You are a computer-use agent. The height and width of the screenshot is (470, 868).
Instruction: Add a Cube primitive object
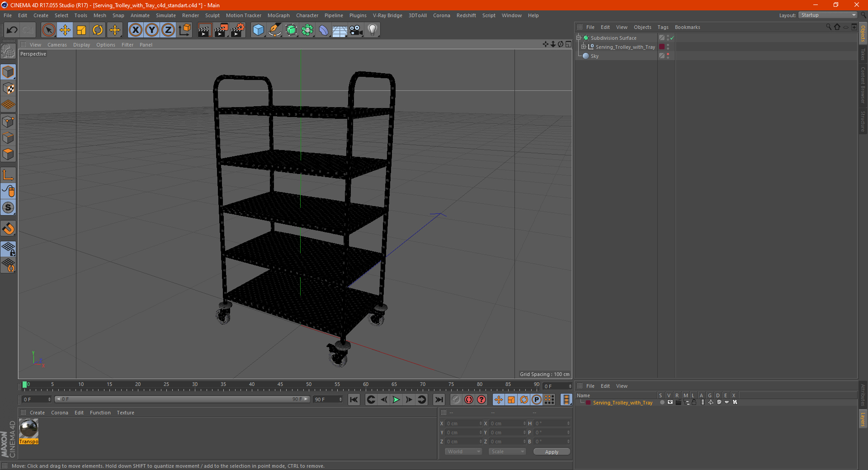click(259, 30)
